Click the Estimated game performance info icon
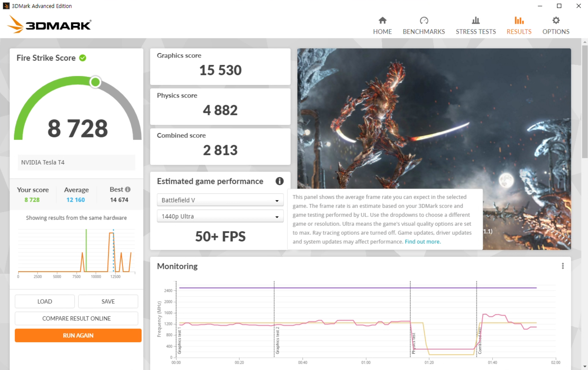 279,181
